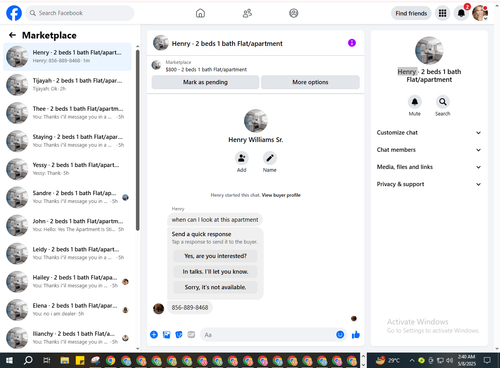The height and width of the screenshot is (368, 500).
Task: Click Mark as pending button
Action: 205,82
